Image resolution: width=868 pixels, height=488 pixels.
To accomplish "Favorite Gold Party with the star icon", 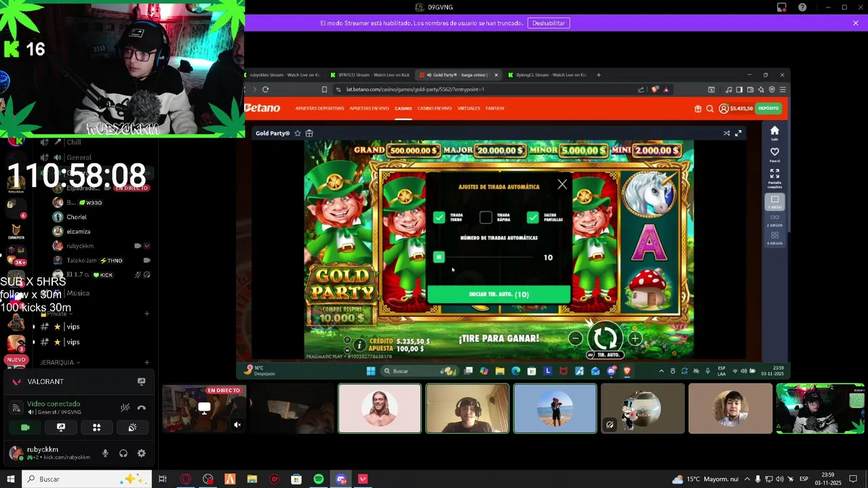I will [297, 134].
